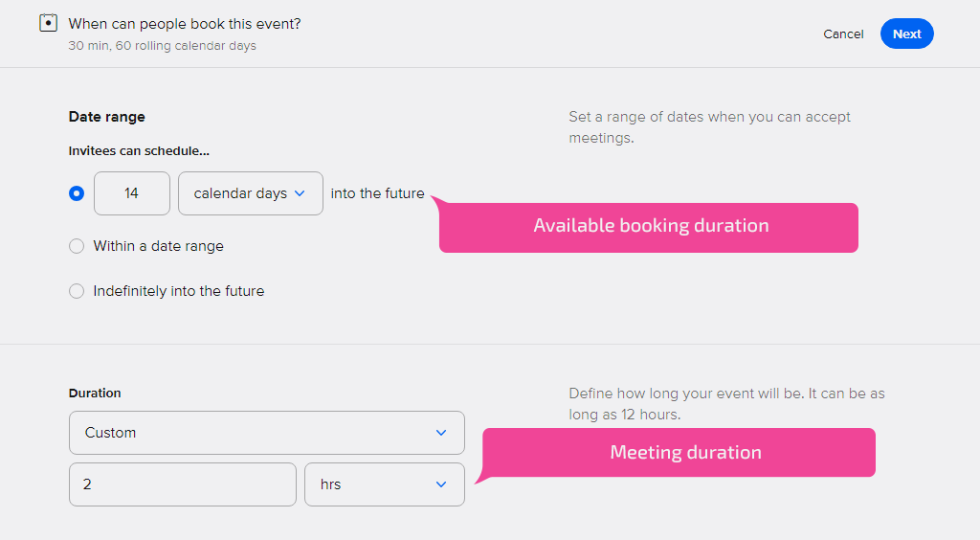Expand the Custom duration dropdown

pos(267,433)
